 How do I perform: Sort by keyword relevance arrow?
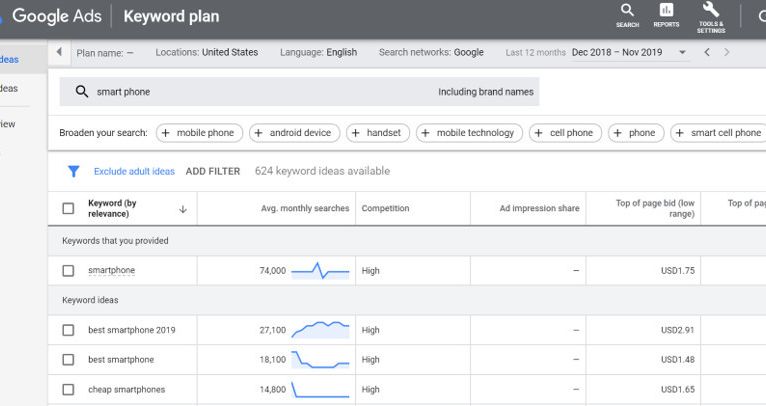(x=182, y=209)
